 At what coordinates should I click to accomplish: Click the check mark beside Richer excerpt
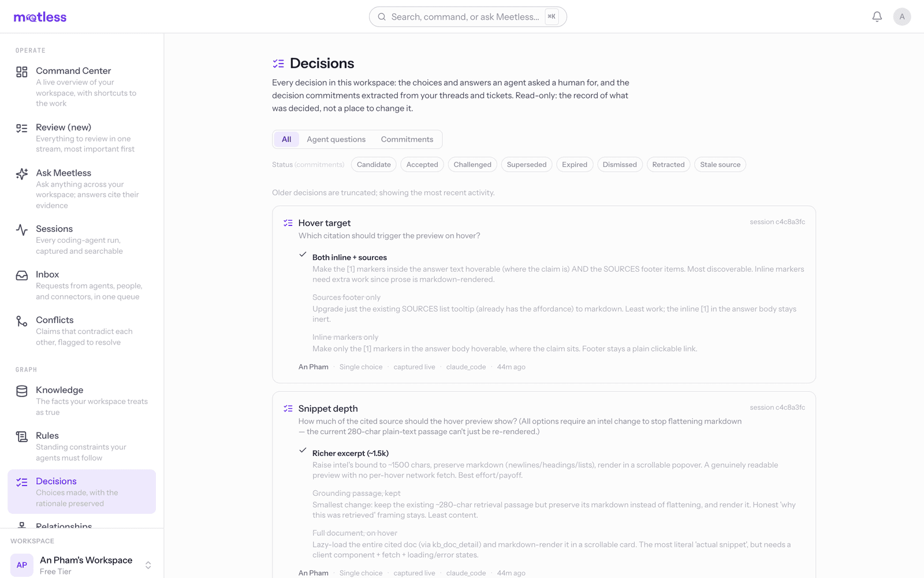pos(303,450)
